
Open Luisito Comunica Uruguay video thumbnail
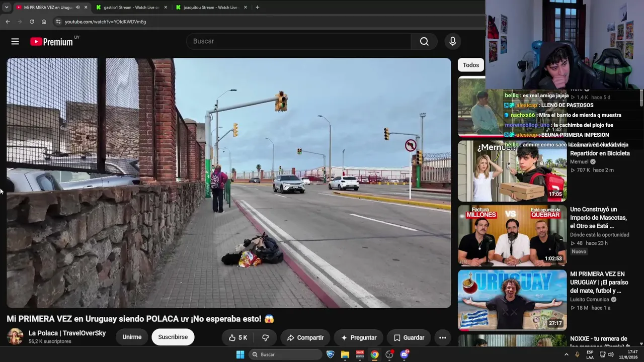(x=512, y=300)
